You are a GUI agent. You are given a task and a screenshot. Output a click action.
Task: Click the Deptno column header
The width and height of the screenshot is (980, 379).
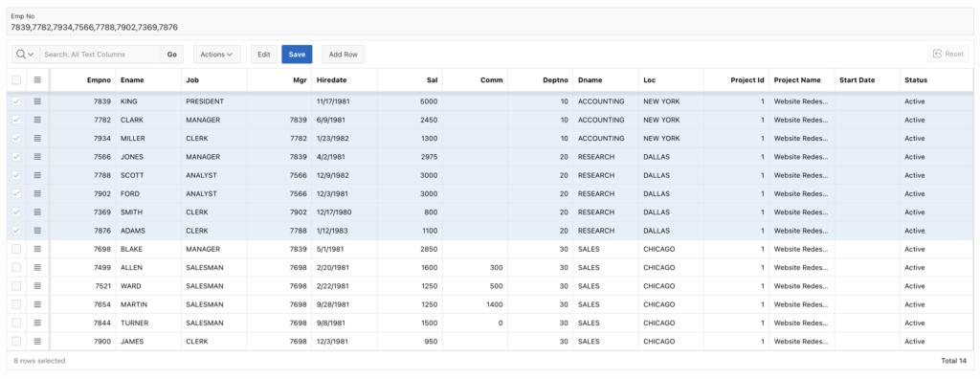[x=540, y=80]
